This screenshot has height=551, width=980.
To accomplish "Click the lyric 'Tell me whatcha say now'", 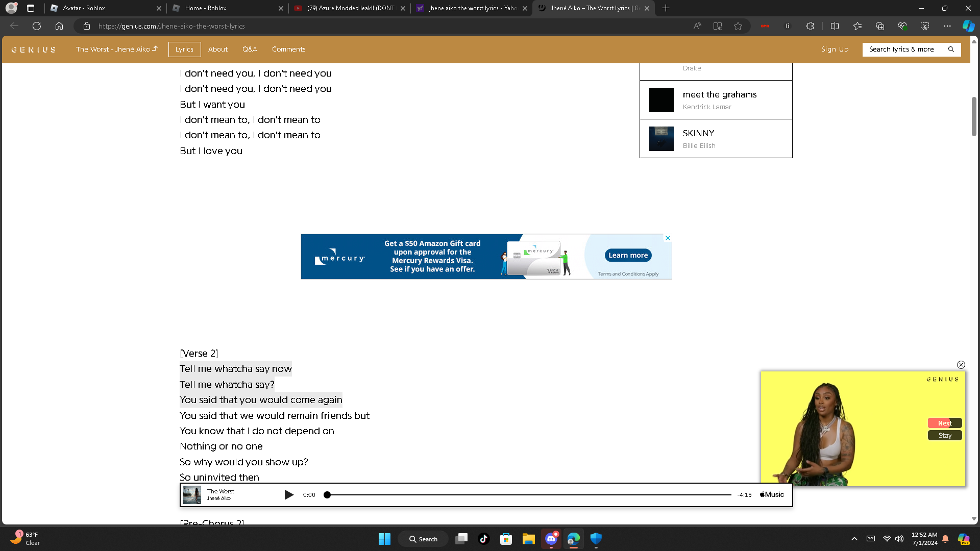I will (236, 369).
